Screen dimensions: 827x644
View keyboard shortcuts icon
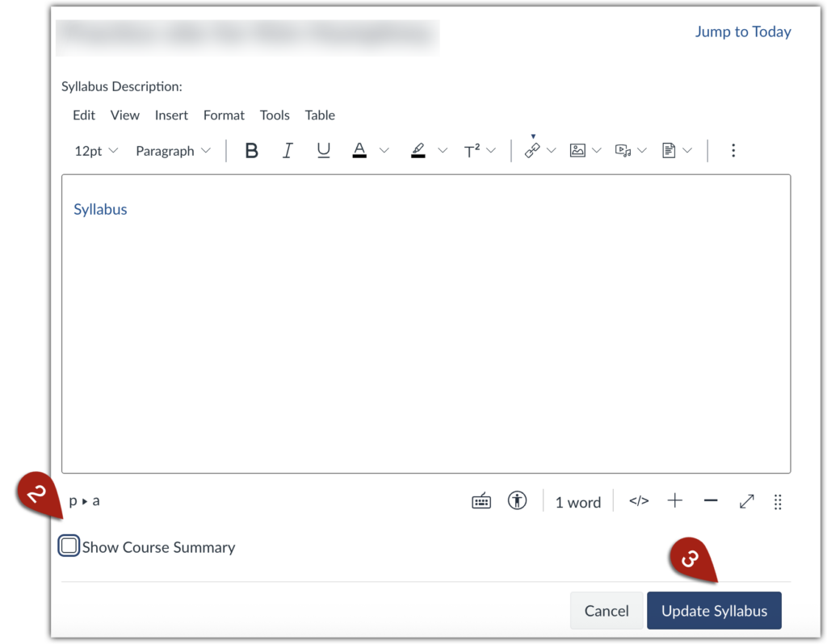point(481,500)
